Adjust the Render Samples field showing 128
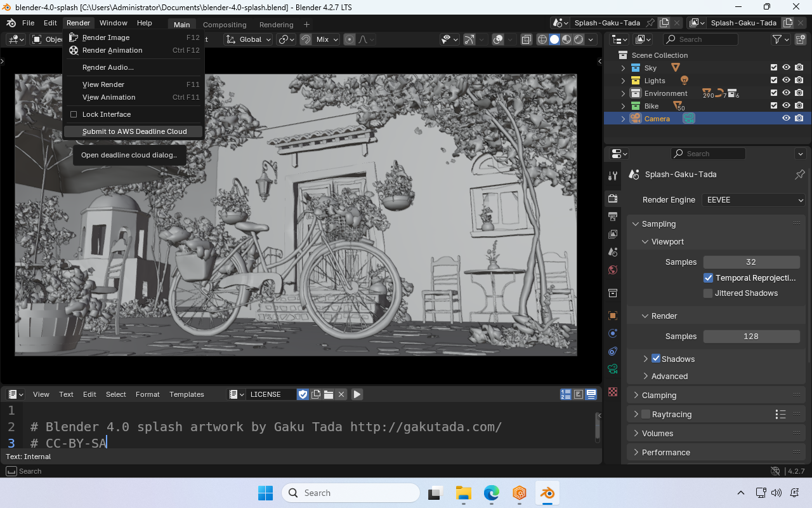Viewport: 812px width, 508px height. [x=751, y=337]
